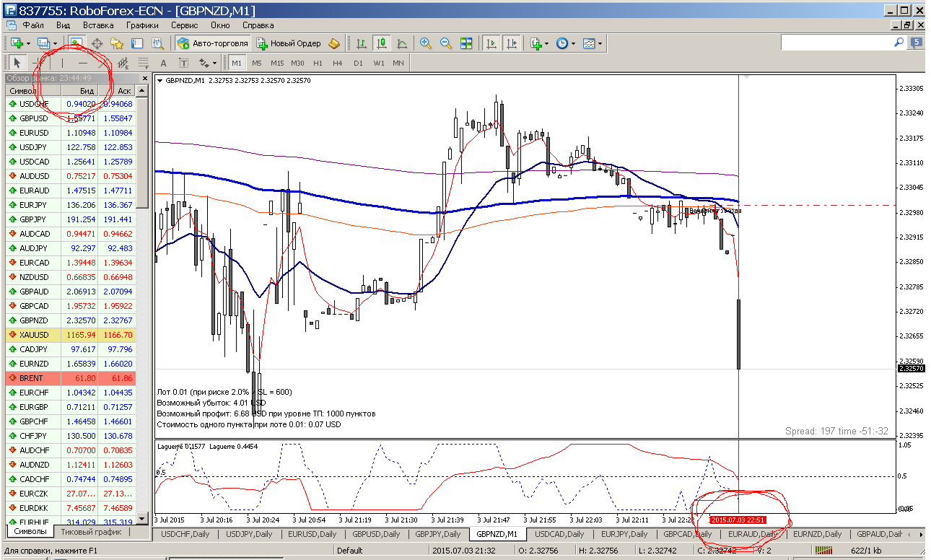Click the search magnifier icon at top right
This screenshot has width=931, height=560.
[899, 43]
